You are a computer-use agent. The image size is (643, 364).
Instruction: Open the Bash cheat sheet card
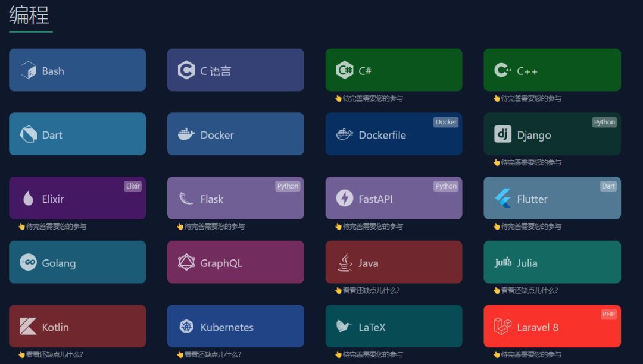(x=77, y=70)
